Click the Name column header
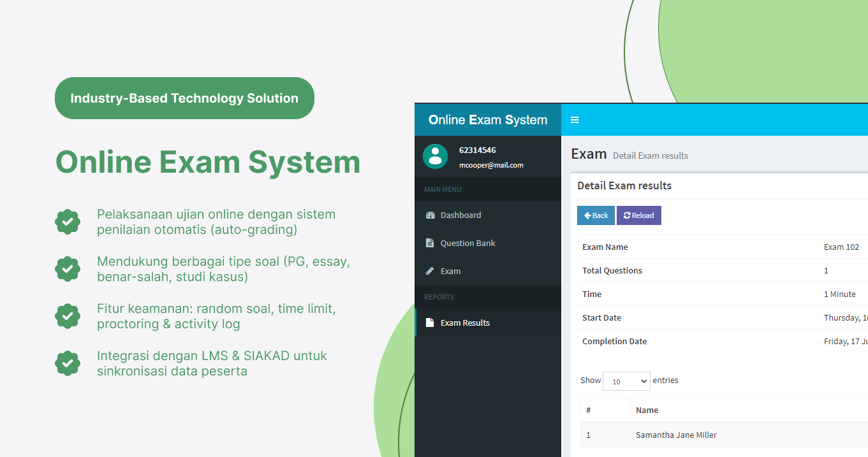The image size is (868, 457). 647,410
